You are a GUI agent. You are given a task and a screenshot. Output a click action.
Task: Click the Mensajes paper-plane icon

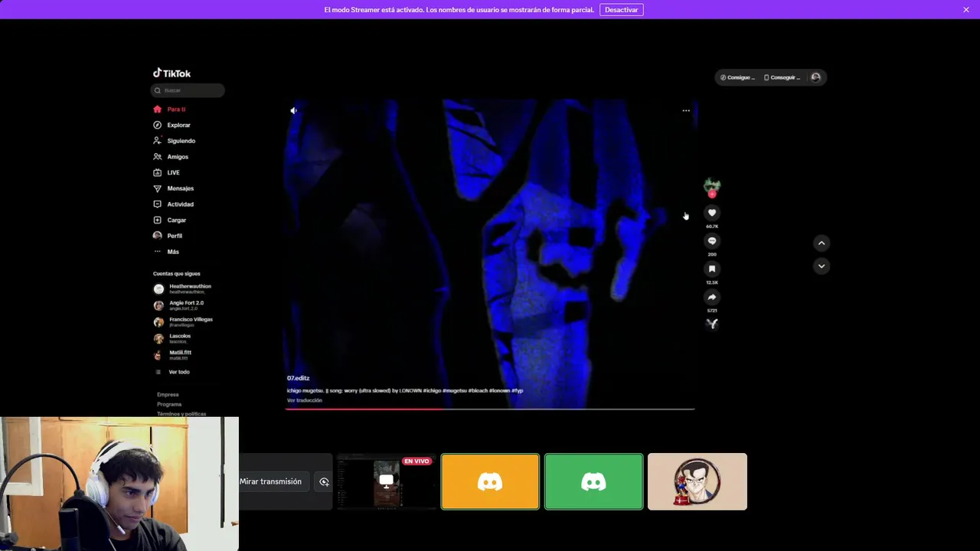pos(158,188)
